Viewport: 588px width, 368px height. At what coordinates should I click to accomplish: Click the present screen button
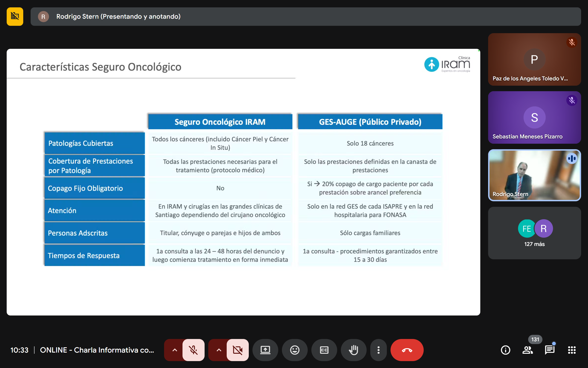tap(265, 350)
